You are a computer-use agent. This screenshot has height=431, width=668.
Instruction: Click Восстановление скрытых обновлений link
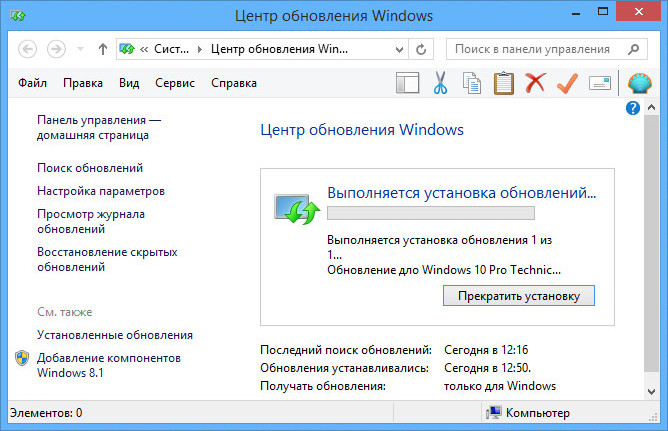click(x=107, y=259)
